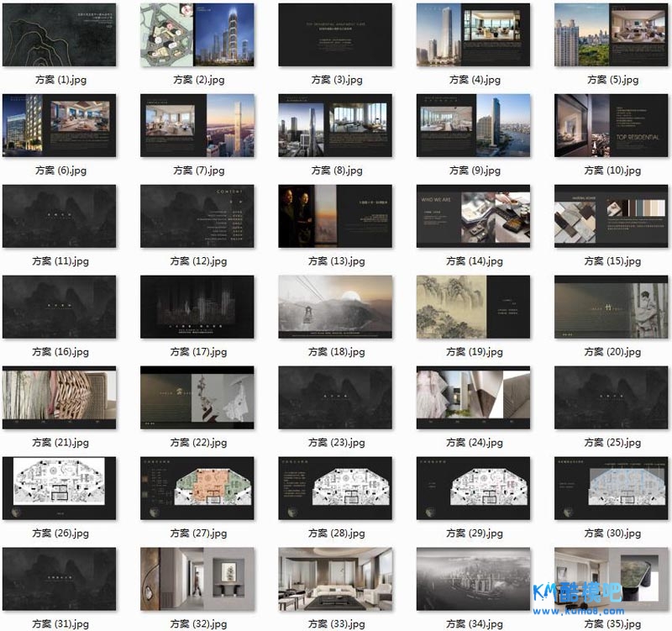Click the 方案 (5).jpg thumbnail image
672x631 pixels.
click(x=611, y=35)
